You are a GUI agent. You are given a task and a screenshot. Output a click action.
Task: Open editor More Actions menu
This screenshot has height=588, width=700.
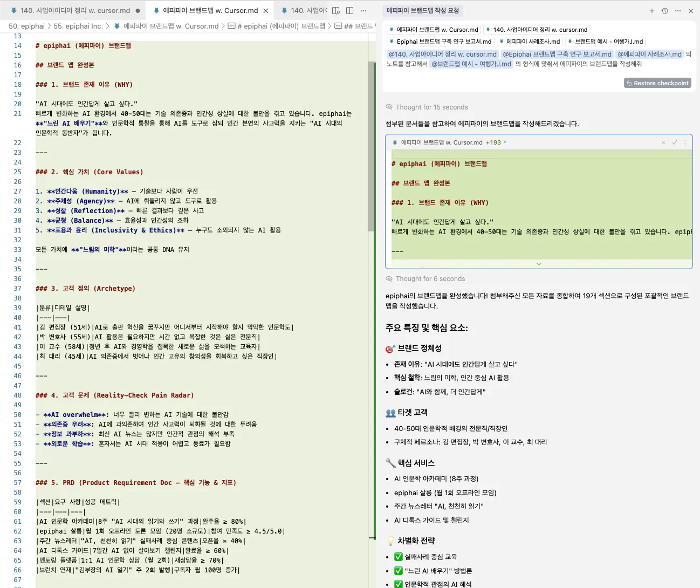click(x=363, y=11)
